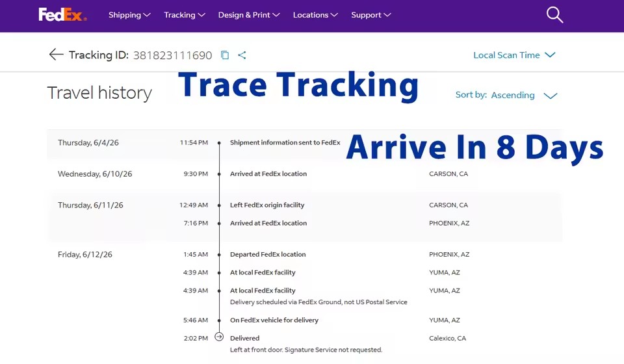Click Arrived at FedEx location 7:16 PM entry
Viewport: 624px width, 364px height.
click(268, 223)
